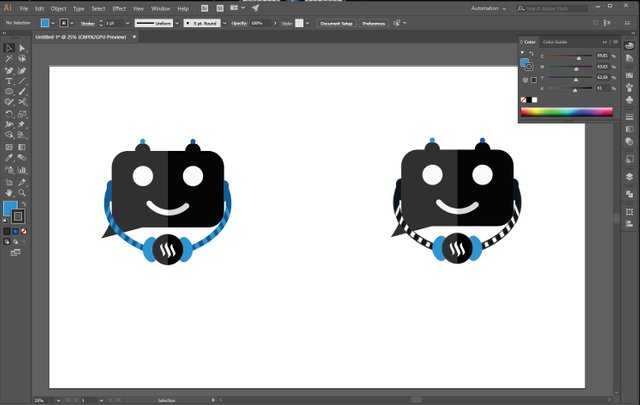Click the Opacity percentage field
The height and width of the screenshot is (405, 640).
pos(259,23)
